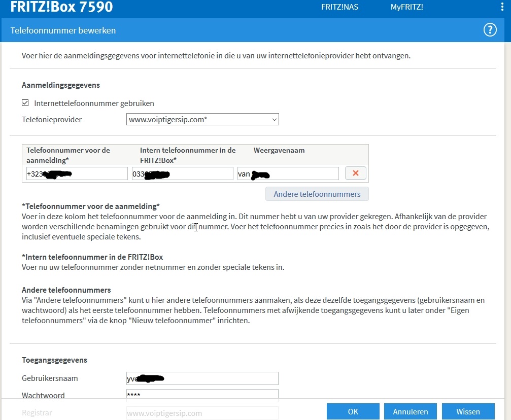The width and height of the screenshot is (511, 420).
Task: Click the FRITZ!Box 7590 logo
Action: click(61, 8)
